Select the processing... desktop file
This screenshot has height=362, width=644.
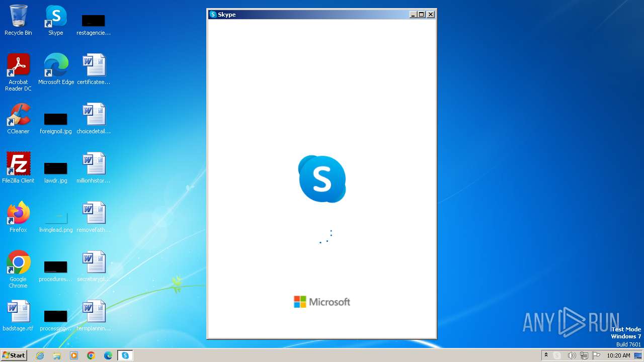click(x=56, y=319)
